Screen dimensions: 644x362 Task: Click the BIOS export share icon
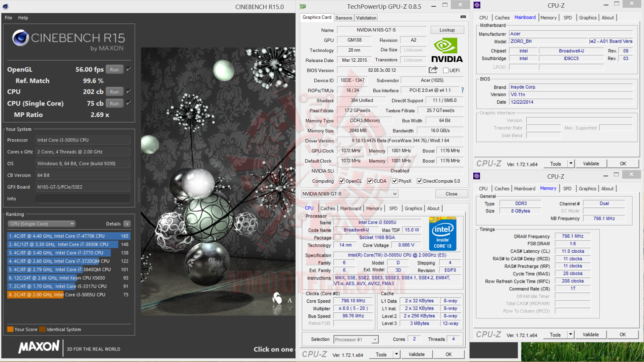[433, 70]
